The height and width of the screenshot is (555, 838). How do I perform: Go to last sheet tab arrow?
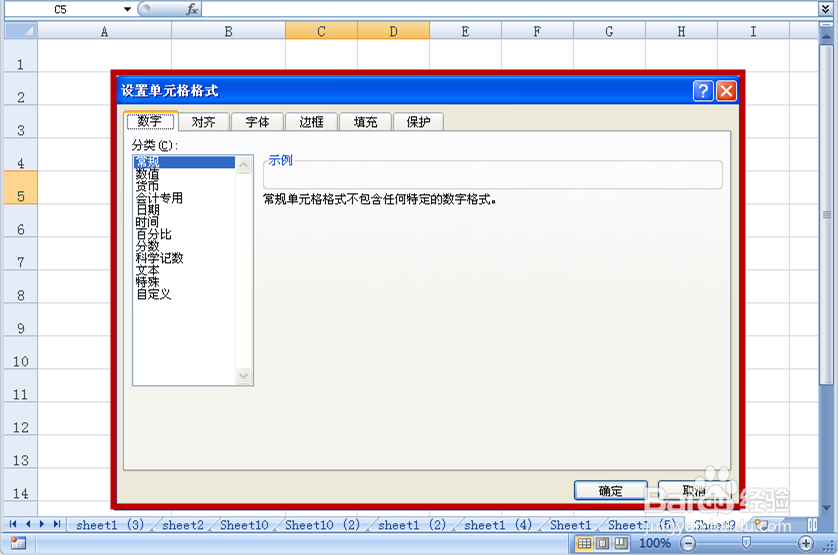[56, 524]
